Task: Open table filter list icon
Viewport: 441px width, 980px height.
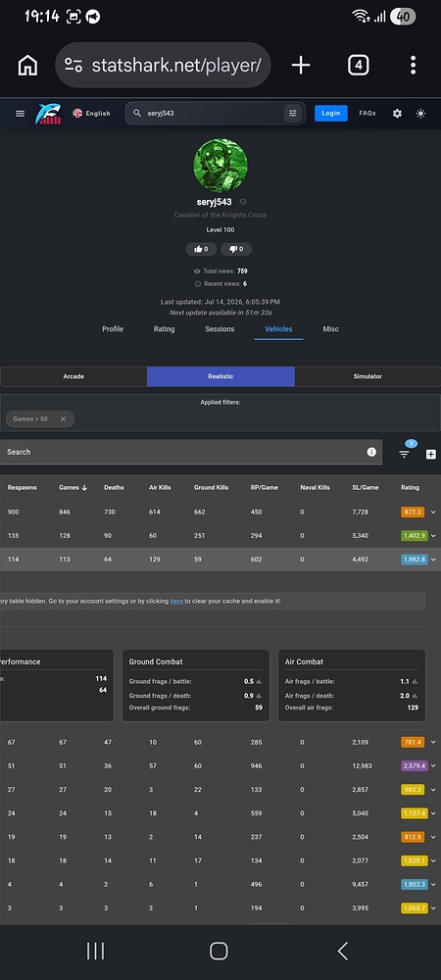Action: (x=404, y=455)
